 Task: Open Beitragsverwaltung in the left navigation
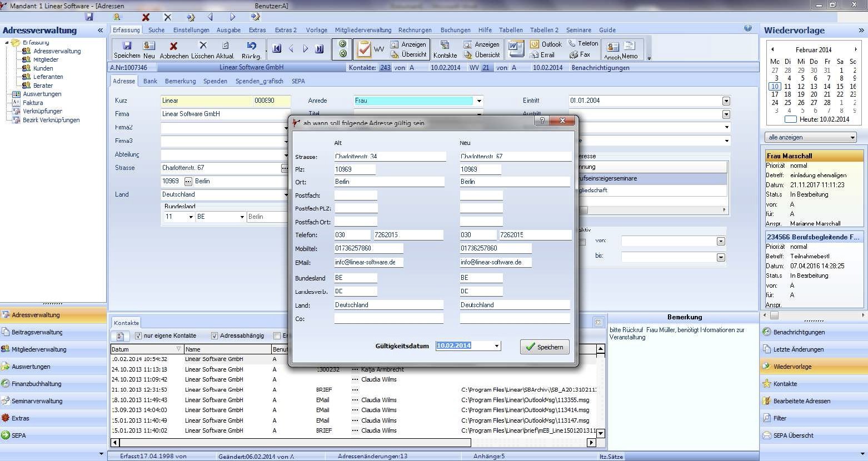pyautogui.click(x=53, y=332)
